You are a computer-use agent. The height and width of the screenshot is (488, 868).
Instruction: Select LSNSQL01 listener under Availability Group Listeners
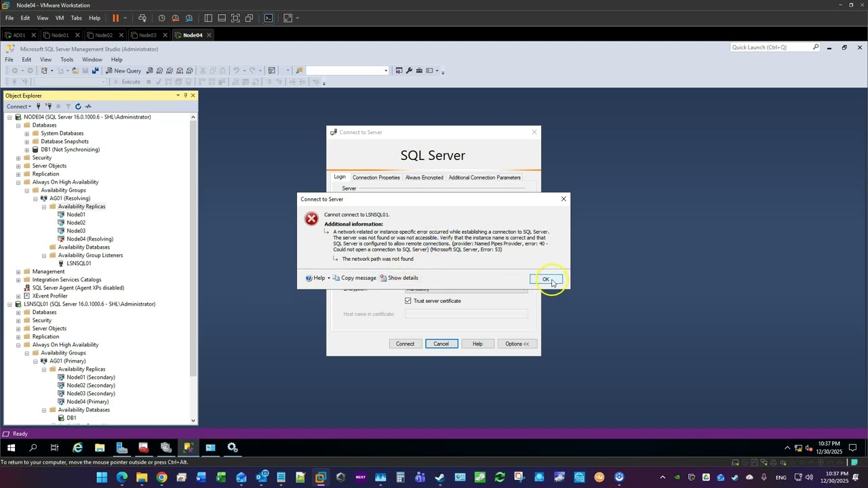(79, 264)
